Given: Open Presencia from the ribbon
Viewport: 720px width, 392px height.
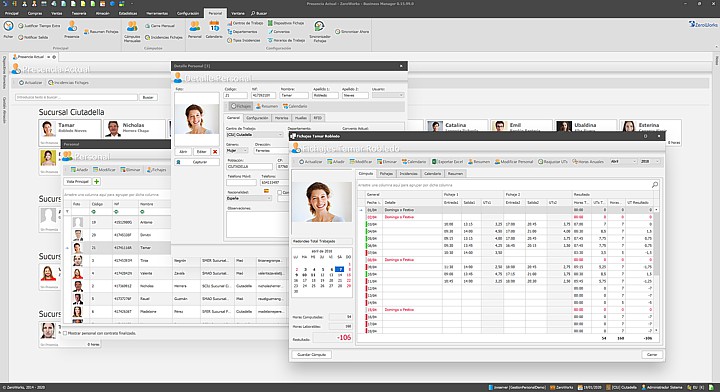Looking at the screenshot, I should point(72,29).
